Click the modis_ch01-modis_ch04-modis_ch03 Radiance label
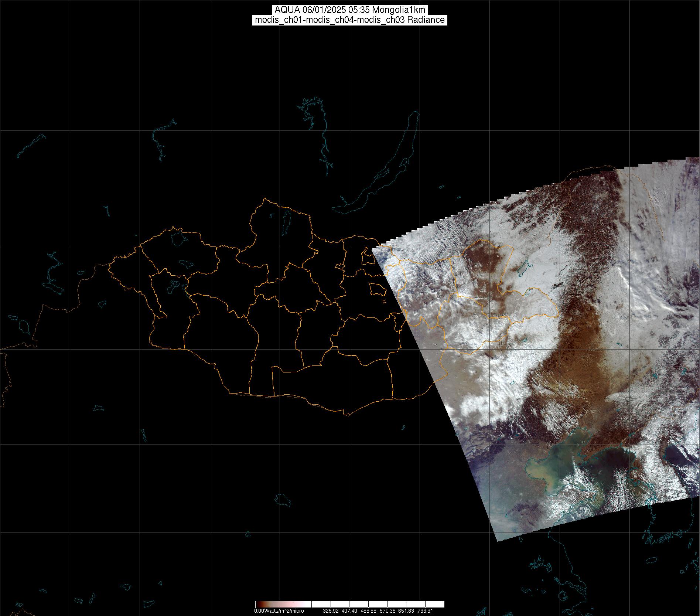This screenshot has width=700, height=616. click(x=350, y=20)
